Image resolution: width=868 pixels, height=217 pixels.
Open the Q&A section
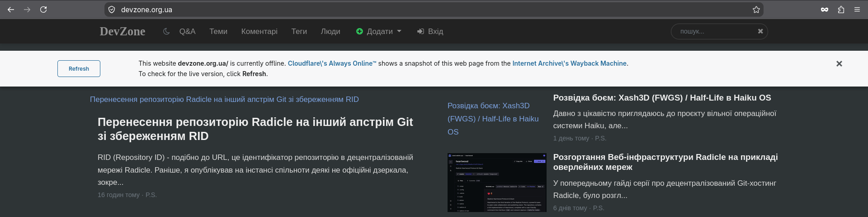point(187,31)
